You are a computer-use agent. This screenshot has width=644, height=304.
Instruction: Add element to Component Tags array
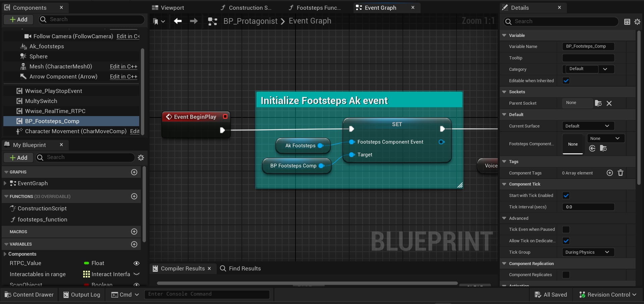(610, 173)
